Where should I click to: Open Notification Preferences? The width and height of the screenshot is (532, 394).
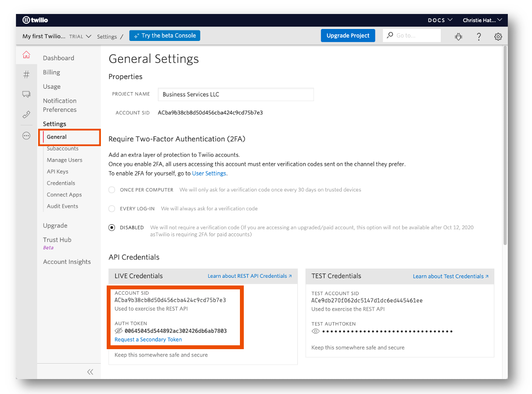(x=60, y=105)
